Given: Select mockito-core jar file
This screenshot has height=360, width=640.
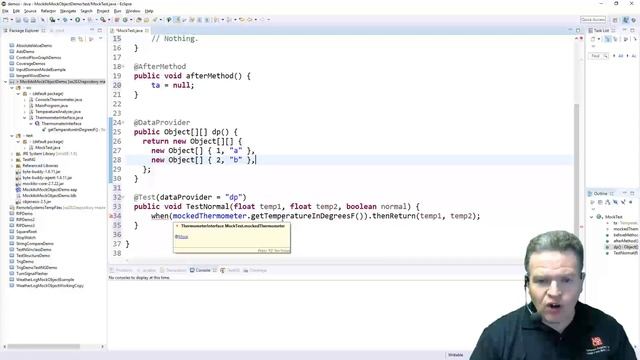Looking at the screenshot, I should 43,184.
